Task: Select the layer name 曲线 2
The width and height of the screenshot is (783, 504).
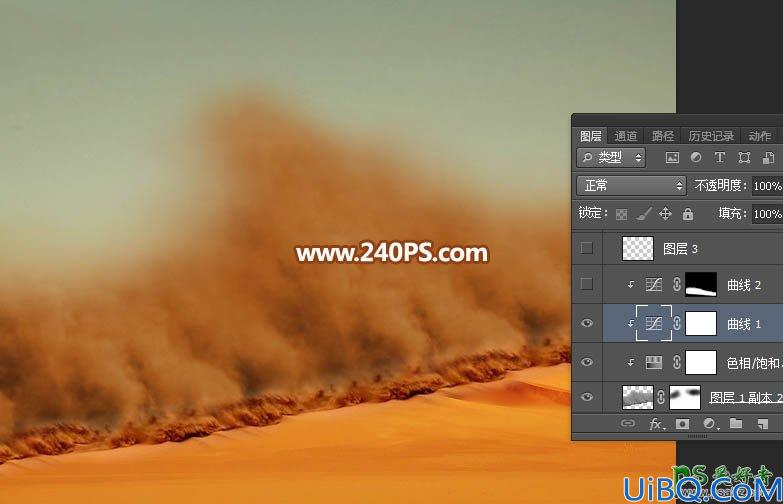Action: tap(744, 285)
